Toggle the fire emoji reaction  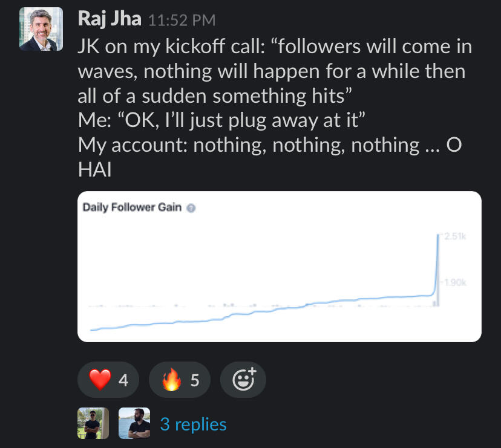click(180, 380)
